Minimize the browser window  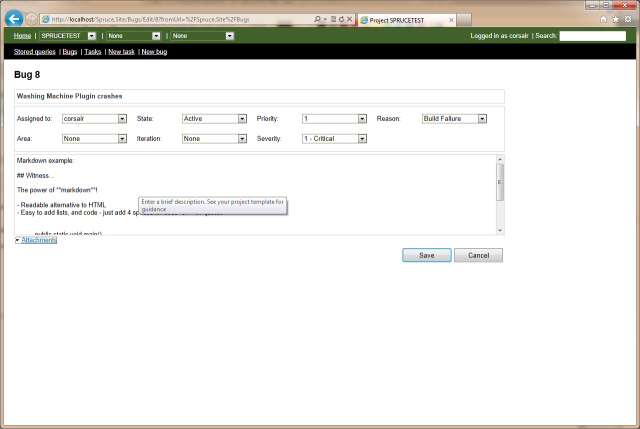tap(592, 5)
